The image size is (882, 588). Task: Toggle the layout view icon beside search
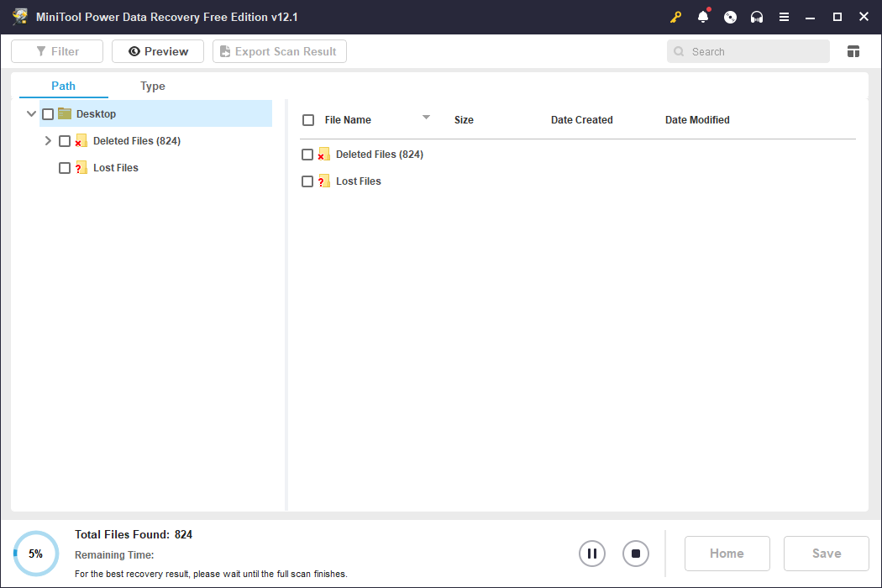(x=853, y=51)
